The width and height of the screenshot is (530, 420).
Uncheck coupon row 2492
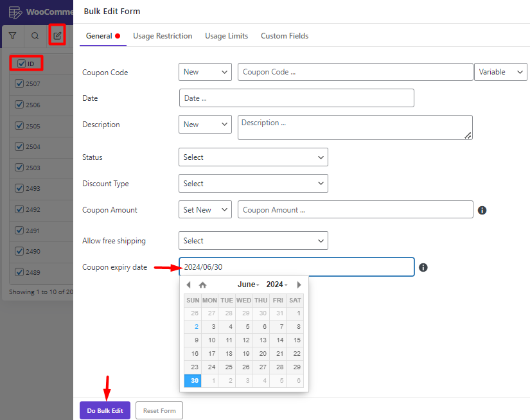(19, 209)
